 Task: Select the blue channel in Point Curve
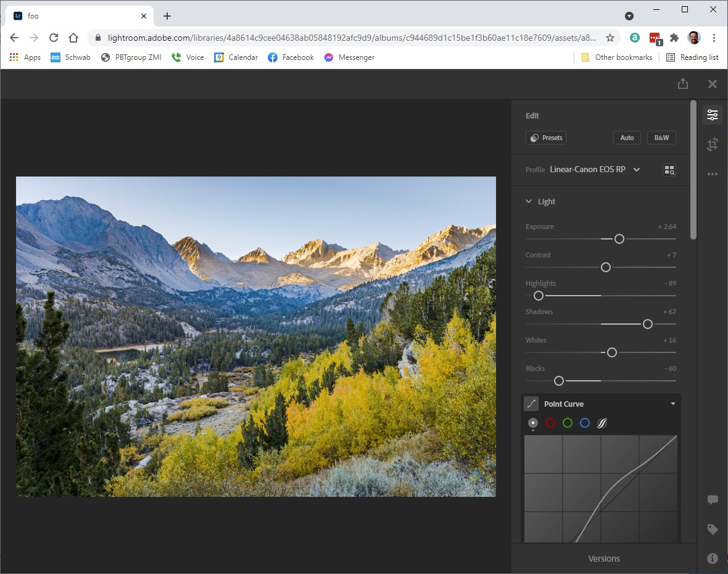[585, 423]
